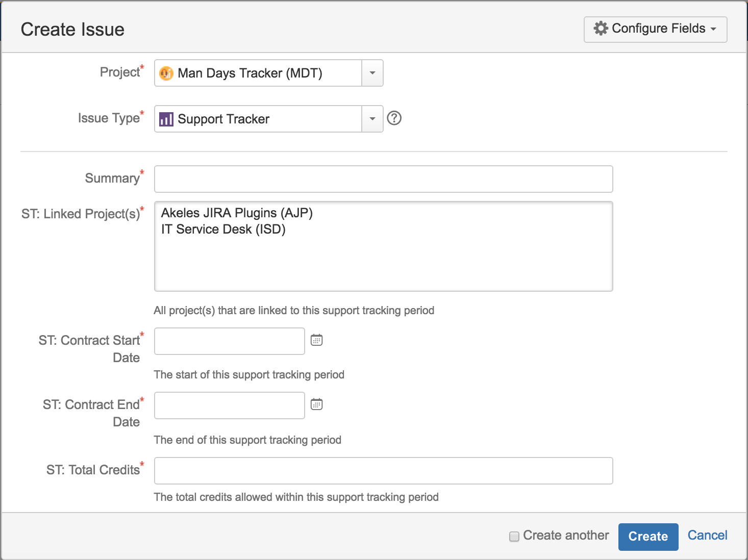Image resolution: width=748 pixels, height=560 pixels.
Task: Click into the Contract Start Date field
Action: click(x=229, y=341)
